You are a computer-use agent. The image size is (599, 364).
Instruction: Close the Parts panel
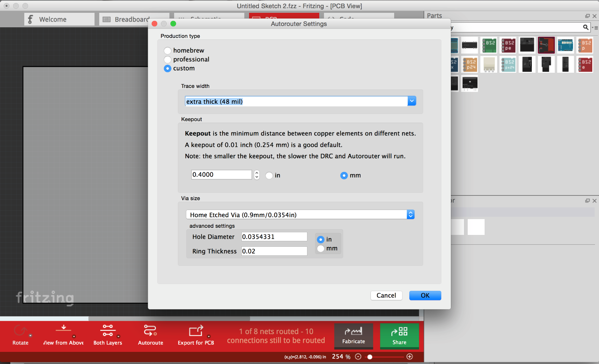[595, 16]
